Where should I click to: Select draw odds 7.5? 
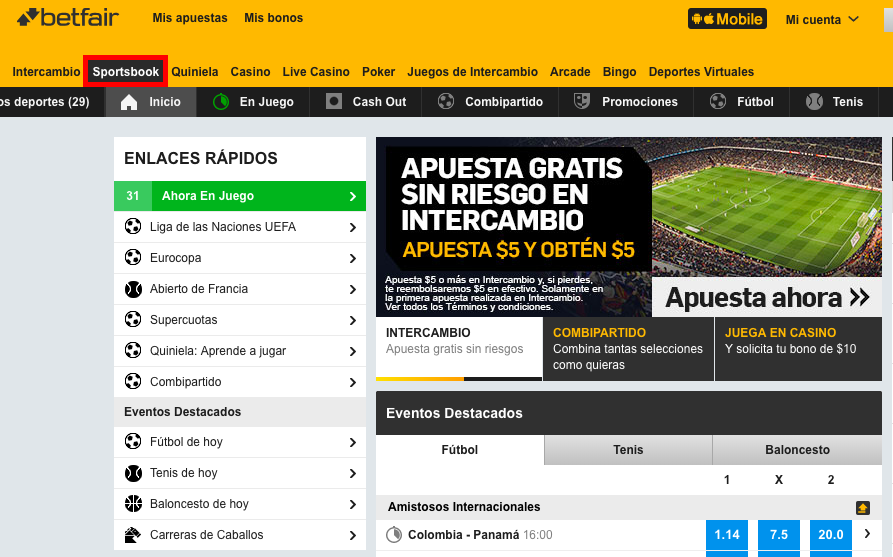click(x=779, y=535)
